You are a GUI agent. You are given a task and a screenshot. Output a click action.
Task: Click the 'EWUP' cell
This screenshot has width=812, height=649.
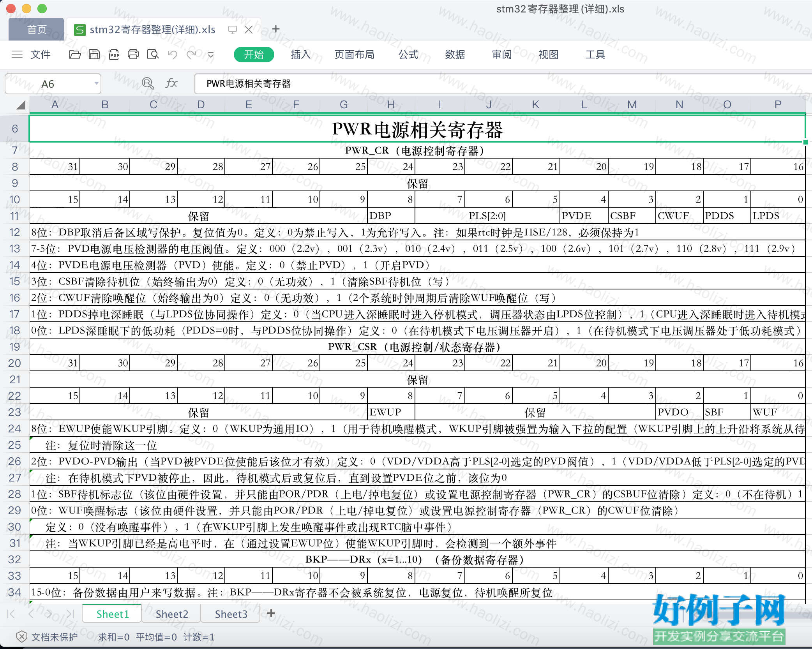pos(391,412)
